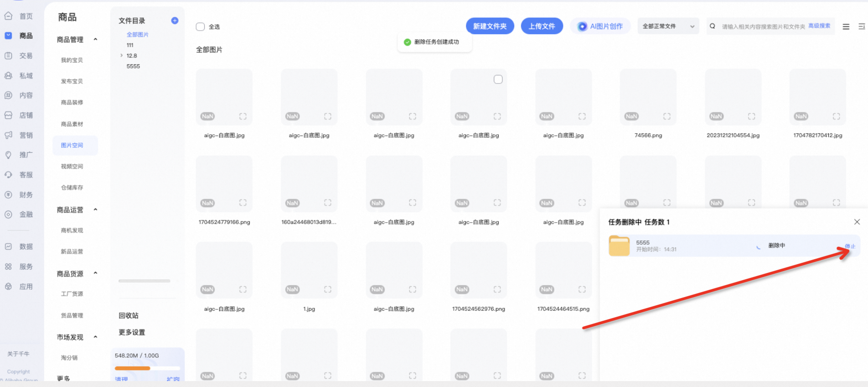Select folder 111 in the file directory

(x=130, y=45)
